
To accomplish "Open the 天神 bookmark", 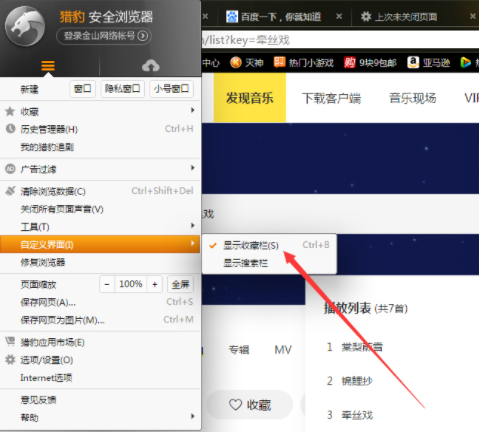I will (x=247, y=62).
